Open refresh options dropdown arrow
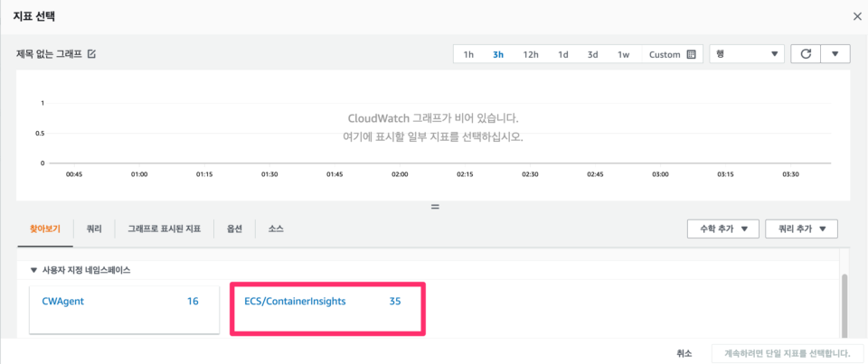Viewport: 868px width, 364px height. 835,54
